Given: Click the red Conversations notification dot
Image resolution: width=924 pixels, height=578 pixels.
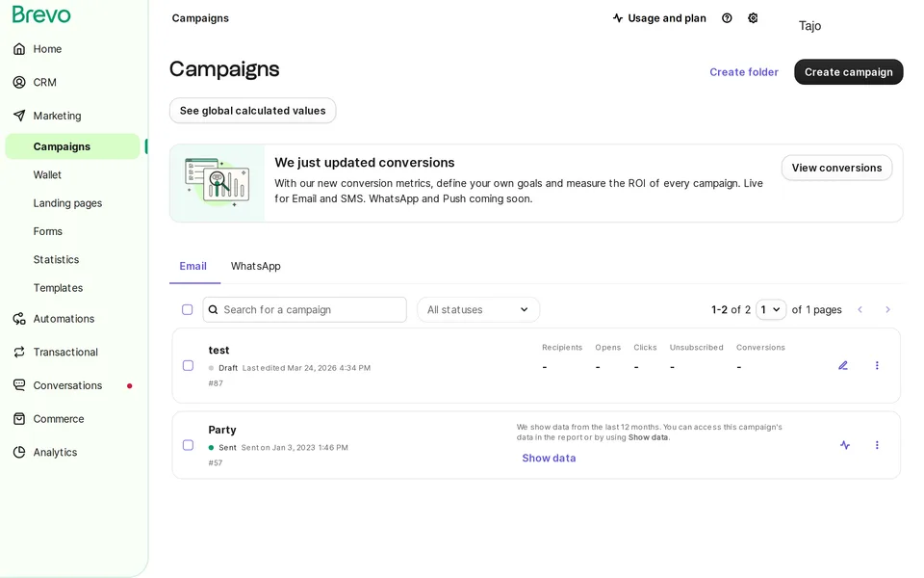Looking at the screenshot, I should coord(130,385).
